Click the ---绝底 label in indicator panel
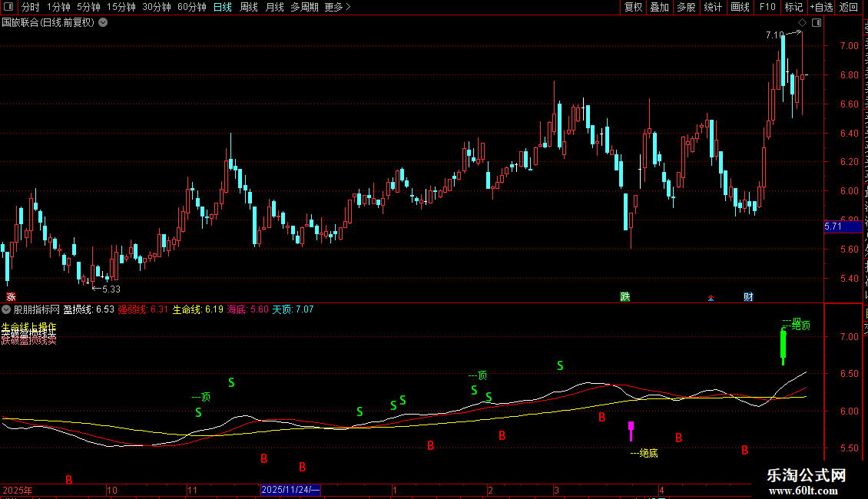The height and width of the screenshot is (499, 868). (x=644, y=454)
